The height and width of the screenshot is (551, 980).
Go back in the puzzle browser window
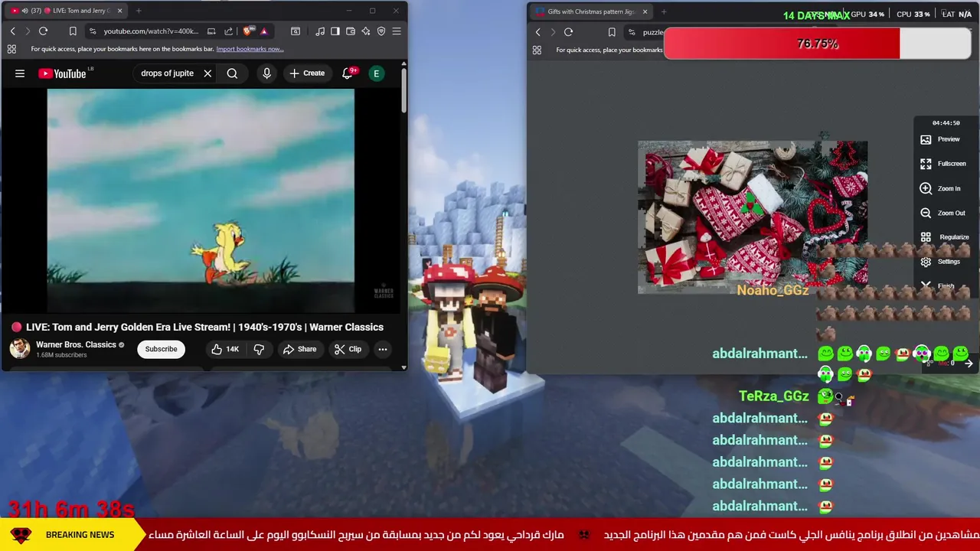537,32
